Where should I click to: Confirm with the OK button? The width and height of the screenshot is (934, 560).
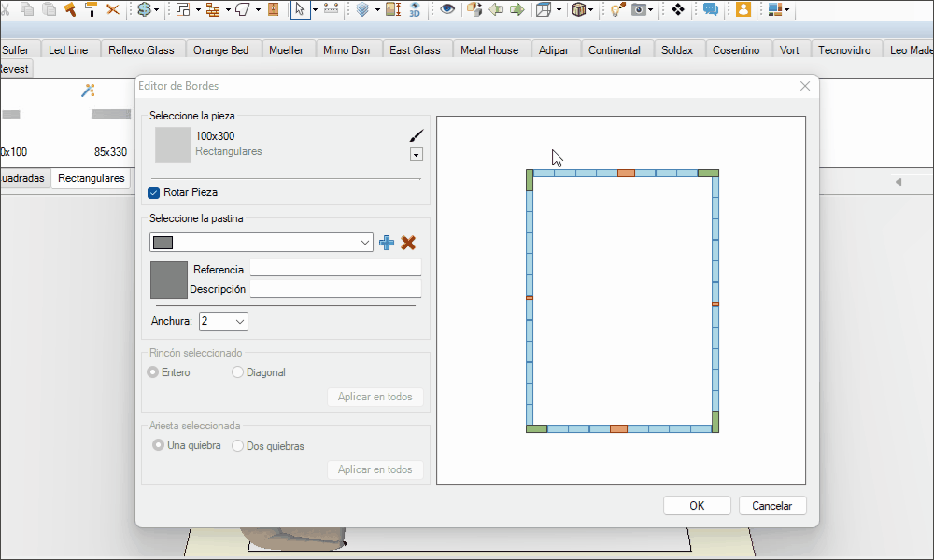point(697,505)
